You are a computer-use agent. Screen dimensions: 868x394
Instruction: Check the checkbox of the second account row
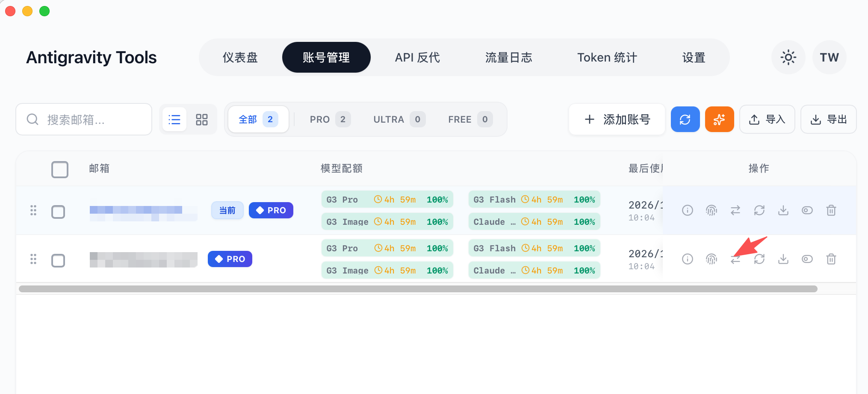(58, 260)
